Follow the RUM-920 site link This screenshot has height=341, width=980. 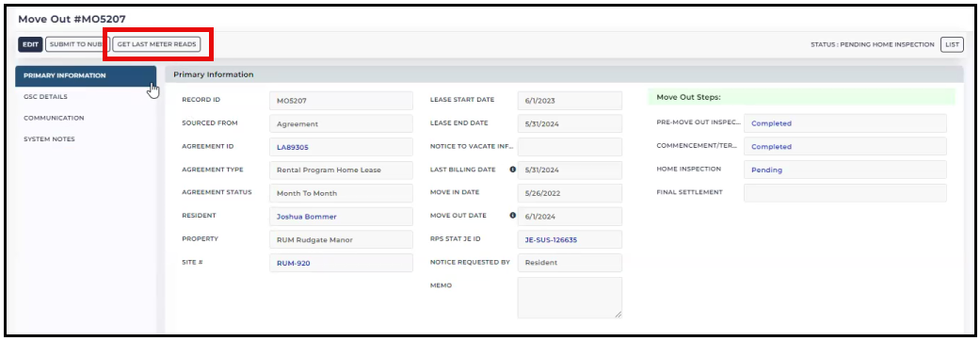293,264
